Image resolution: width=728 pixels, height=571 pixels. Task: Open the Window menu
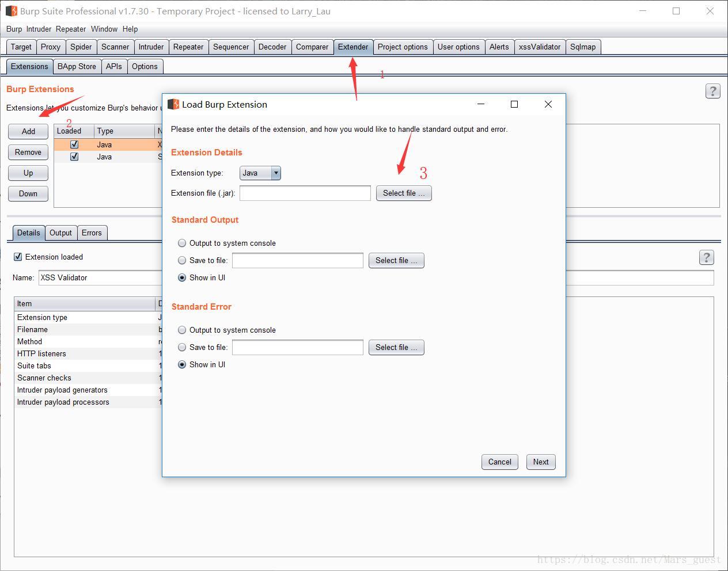click(104, 29)
